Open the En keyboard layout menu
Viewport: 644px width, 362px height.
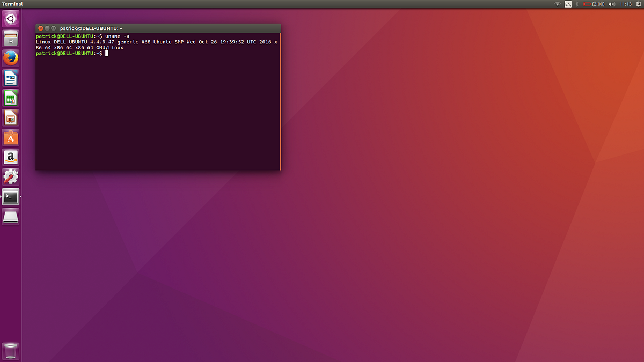click(568, 4)
